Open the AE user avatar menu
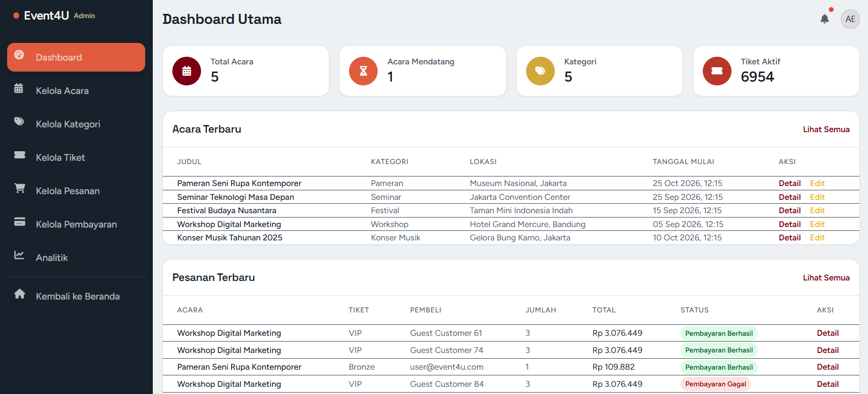Screen dimensions: 868x394 [850, 19]
